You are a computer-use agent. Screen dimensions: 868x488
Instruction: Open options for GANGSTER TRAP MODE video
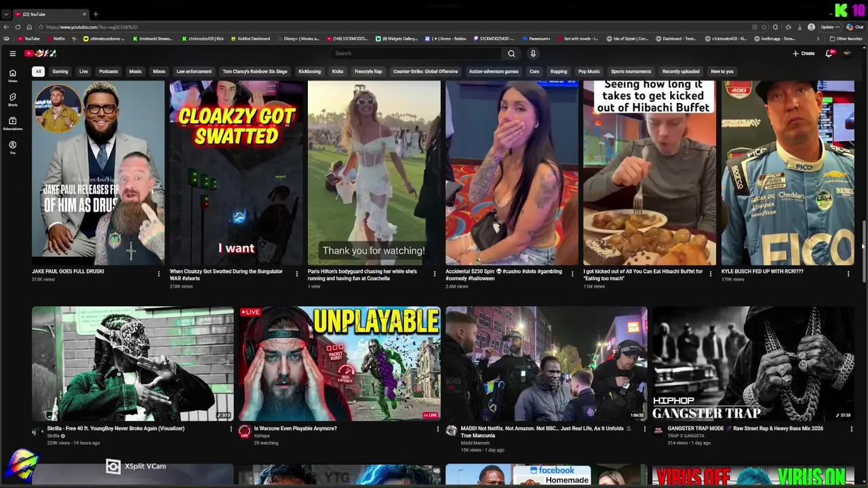852,429
